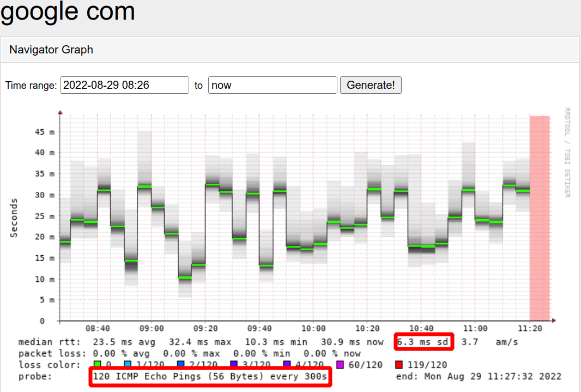This screenshot has width=581, height=392.
Task: Click the pink shaded region at graph's right end
Action: click(540, 218)
